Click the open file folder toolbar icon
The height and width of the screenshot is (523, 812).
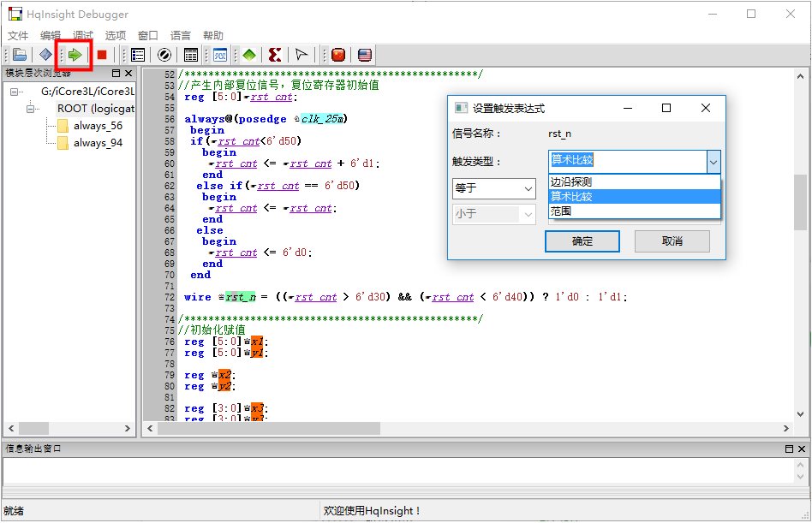(x=20, y=55)
